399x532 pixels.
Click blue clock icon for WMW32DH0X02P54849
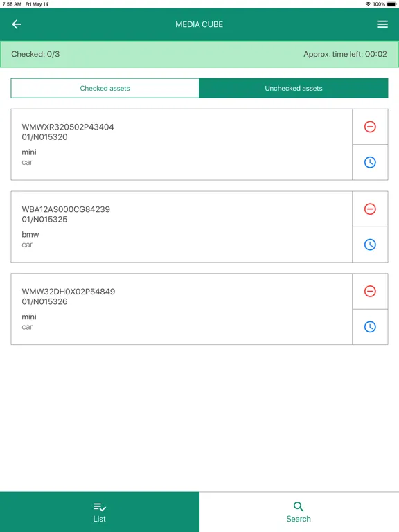370,327
